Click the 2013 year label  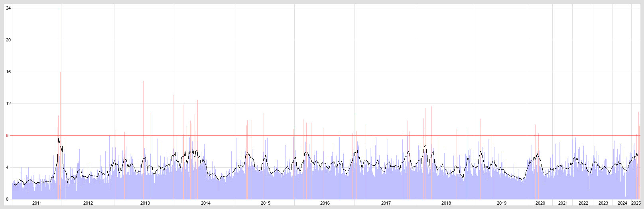(x=145, y=203)
